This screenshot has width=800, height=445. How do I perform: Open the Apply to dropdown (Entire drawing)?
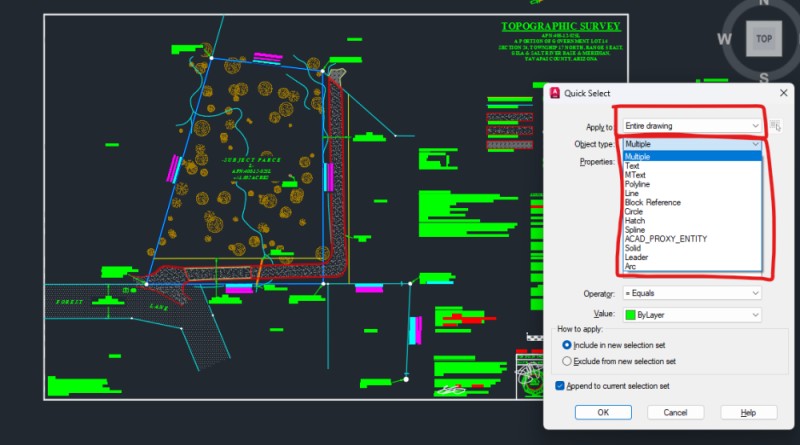click(x=692, y=126)
